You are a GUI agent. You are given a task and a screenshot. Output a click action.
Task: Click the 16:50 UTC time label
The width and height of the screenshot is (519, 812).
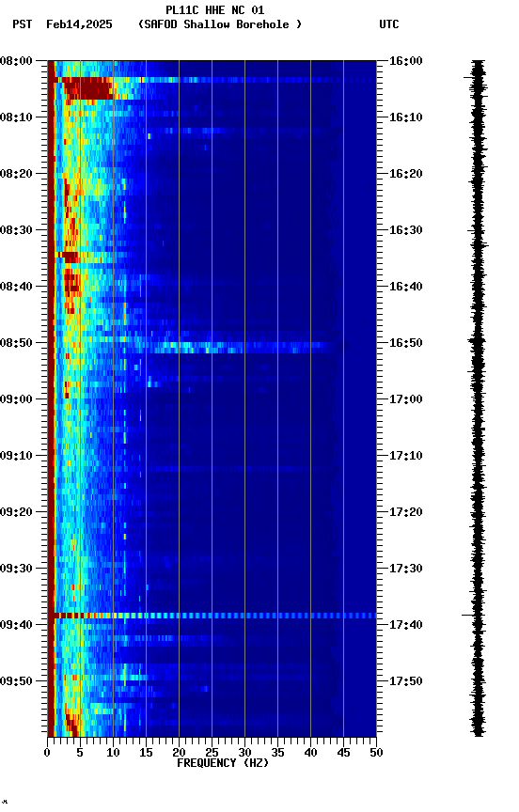[x=406, y=343]
